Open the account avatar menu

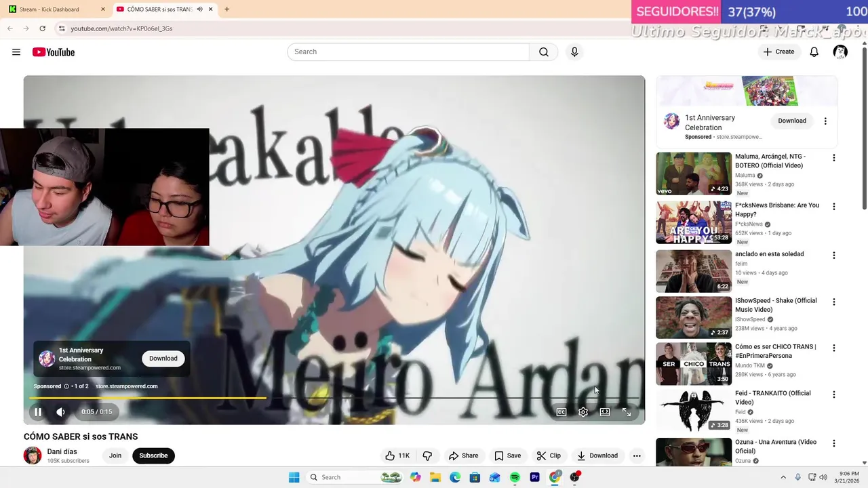[x=840, y=52]
